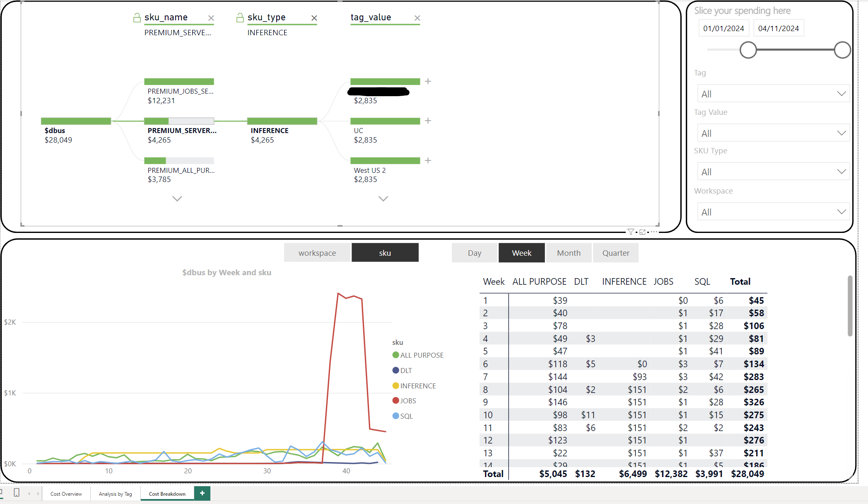The image size is (868, 504).
Task: Open the SKU Type slicer dropdown
Action: (773, 171)
